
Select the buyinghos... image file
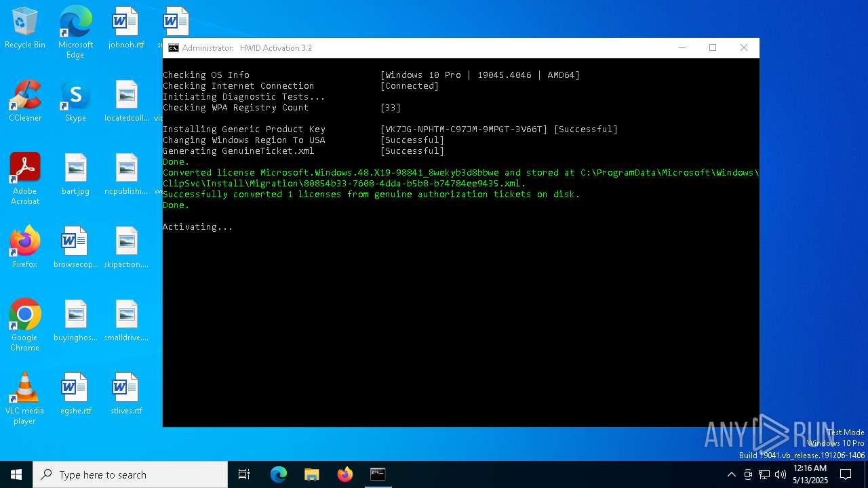[75, 321]
